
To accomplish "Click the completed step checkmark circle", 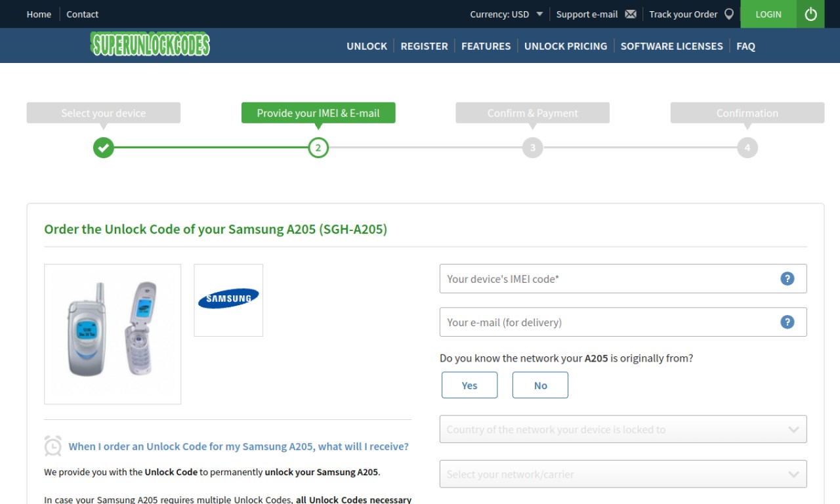I will (x=103, y=148).
